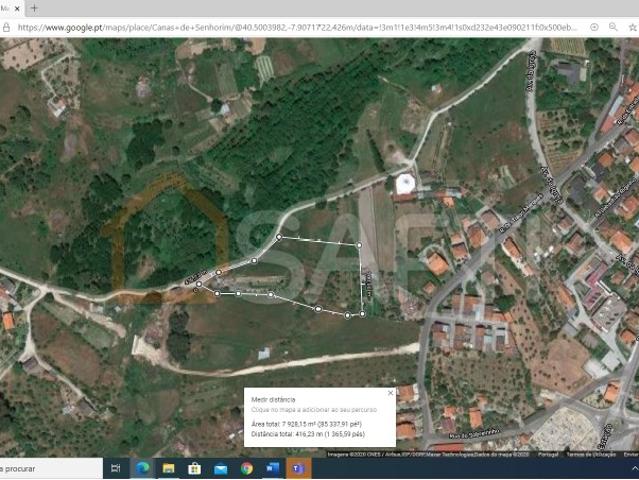
Task: Open Mail app from taskbar
Action: 220,469
